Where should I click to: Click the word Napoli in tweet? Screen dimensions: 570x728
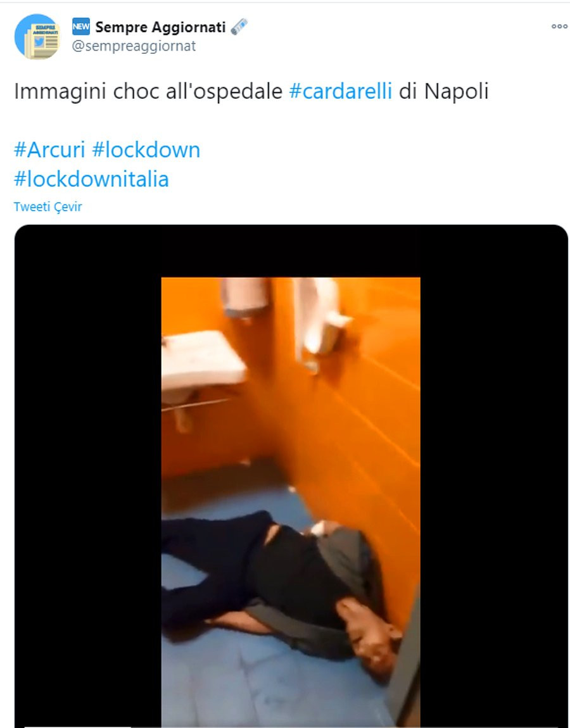[456, 91]
